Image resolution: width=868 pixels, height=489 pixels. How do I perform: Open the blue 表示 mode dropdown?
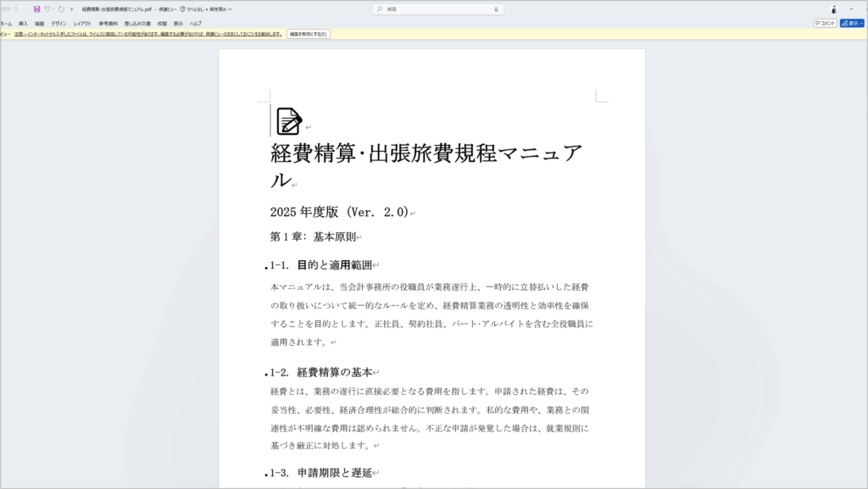[x=852, y=23]
